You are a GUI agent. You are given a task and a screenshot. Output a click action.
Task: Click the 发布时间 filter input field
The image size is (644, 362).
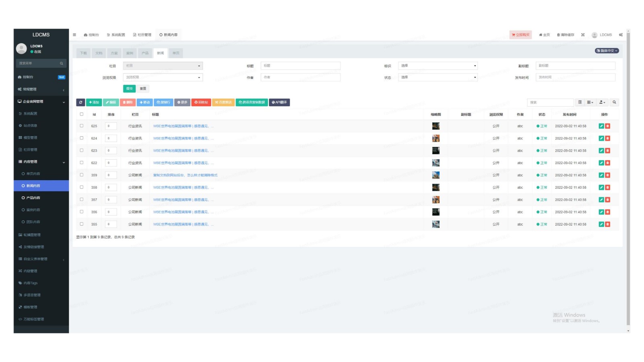pyautogui.click(x=576, y=77)
